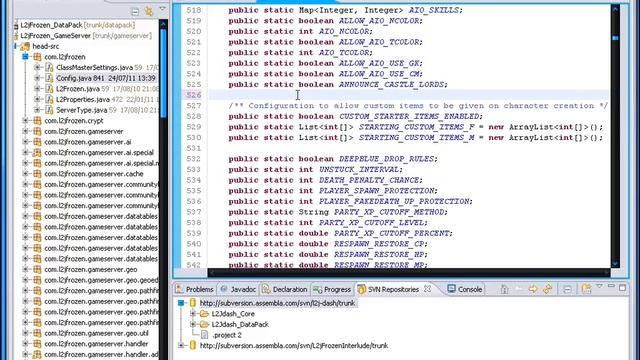Collapse all in SVN Repositories view
This screenshot has width=640, height=360.
(567, 289)
